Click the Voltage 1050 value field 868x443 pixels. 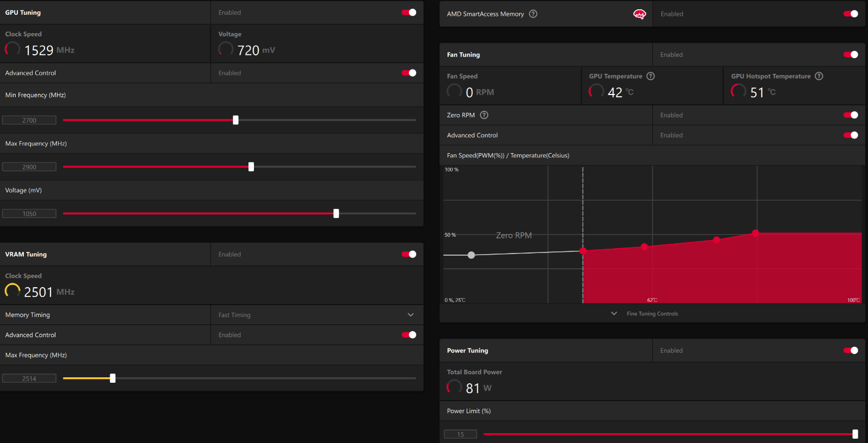point(29,214)
